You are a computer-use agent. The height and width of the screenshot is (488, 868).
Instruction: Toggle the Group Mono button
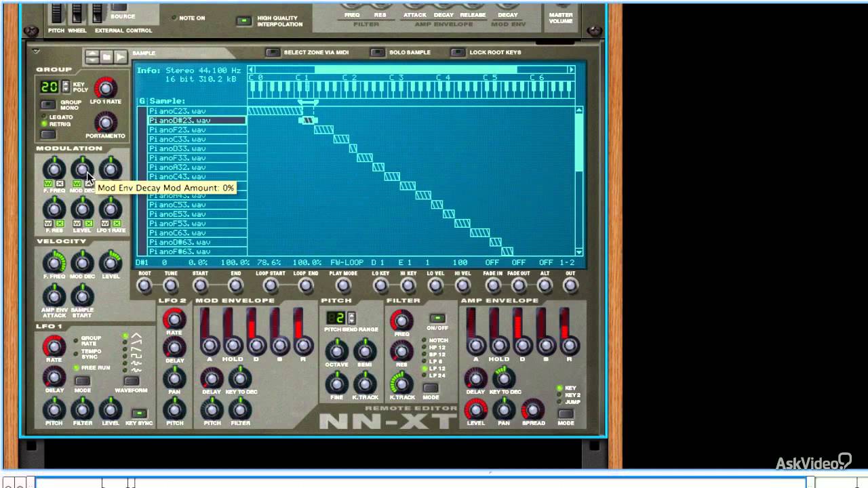tap(48, 104)
